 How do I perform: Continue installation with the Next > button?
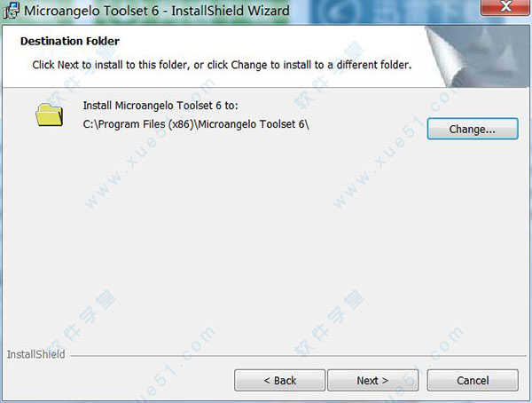372,380
